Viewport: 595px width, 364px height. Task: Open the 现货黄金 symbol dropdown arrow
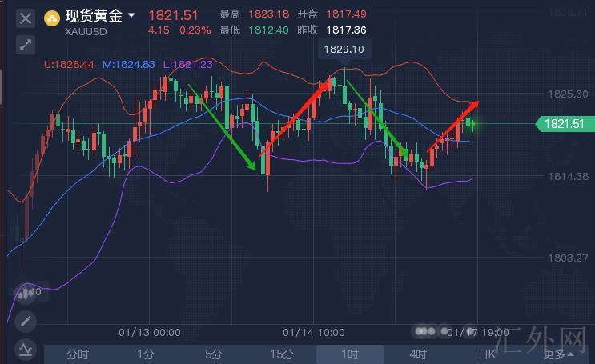(x=131, y=15)
